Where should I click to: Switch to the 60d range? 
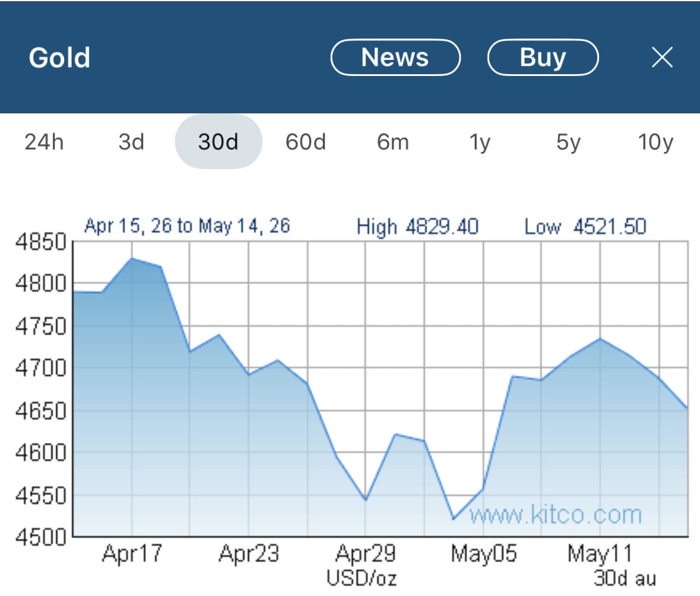(306, 142)
